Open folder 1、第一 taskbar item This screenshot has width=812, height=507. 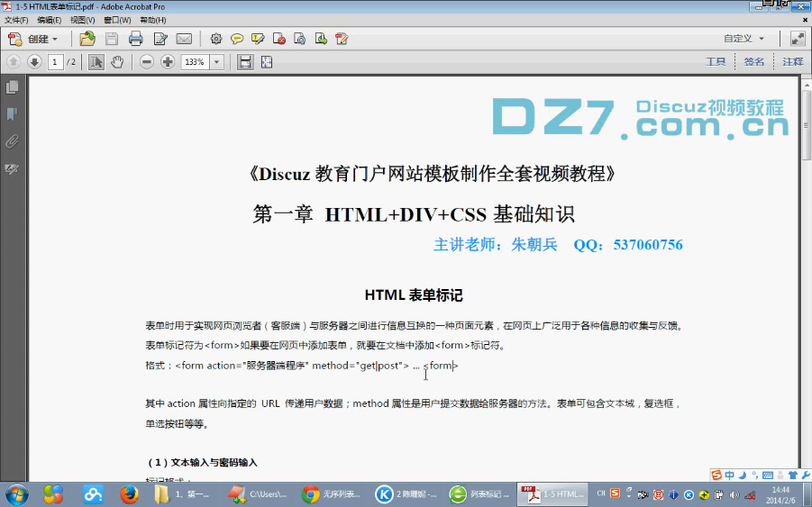(184, 494)
